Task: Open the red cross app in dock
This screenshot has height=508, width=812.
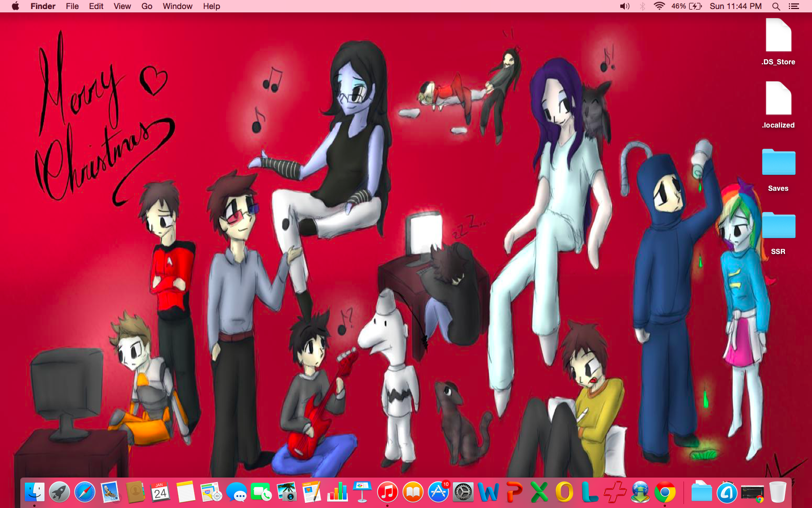Action: (615, 492)
